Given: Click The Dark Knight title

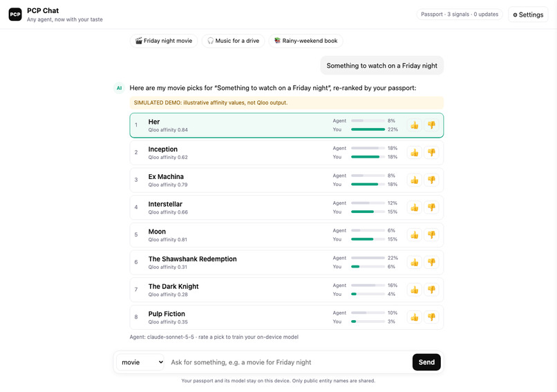Looking at the screenshot, I should pos(173,286).
